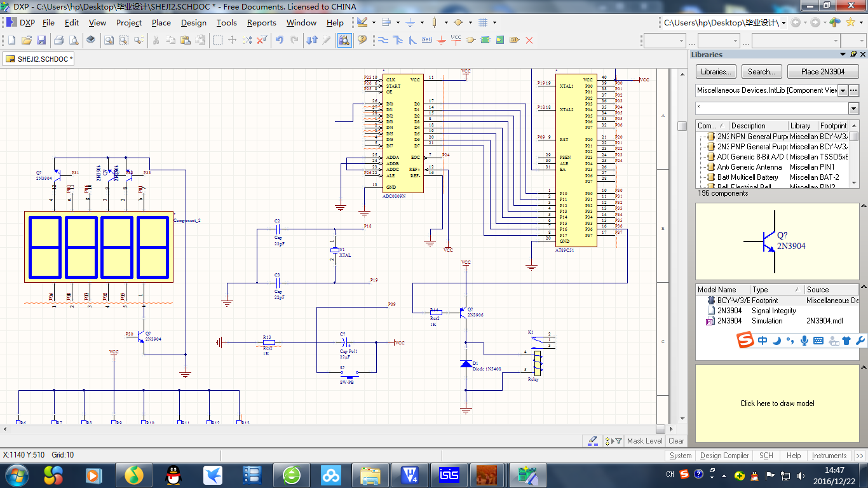This screenshot has width=868, height=488.
Task: Expand the component filter dropdown
Action: click(x=853, y=108)
